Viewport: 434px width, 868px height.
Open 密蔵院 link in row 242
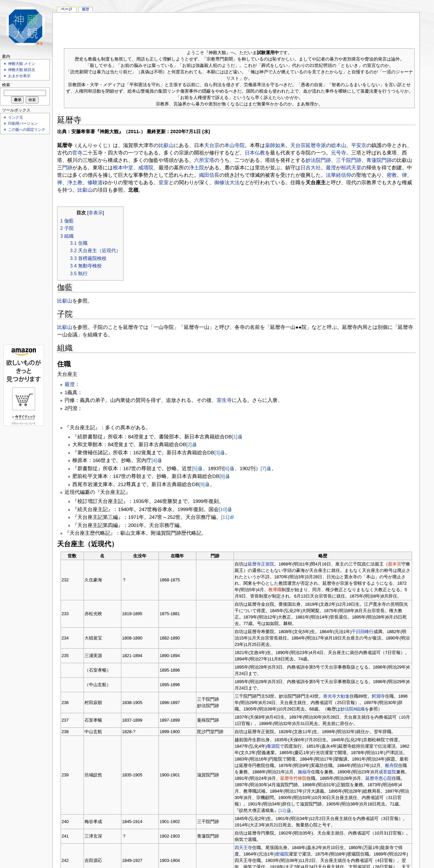(x=282, y=854)
